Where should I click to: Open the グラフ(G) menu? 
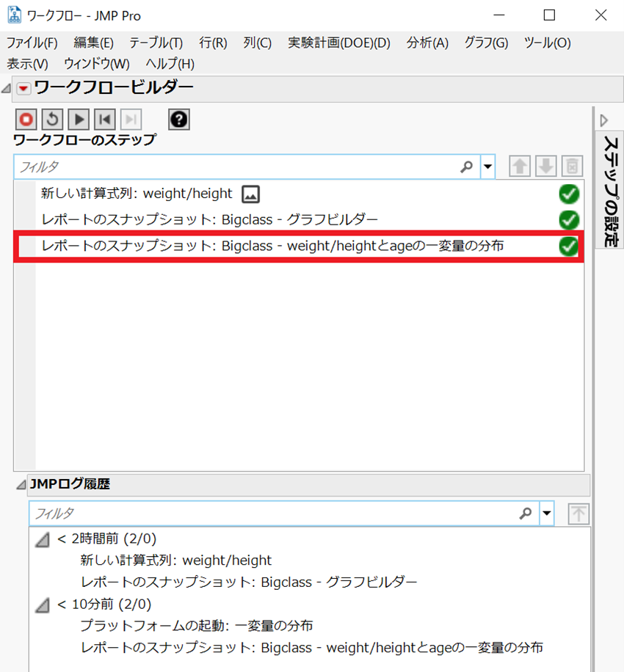(486, 43)
